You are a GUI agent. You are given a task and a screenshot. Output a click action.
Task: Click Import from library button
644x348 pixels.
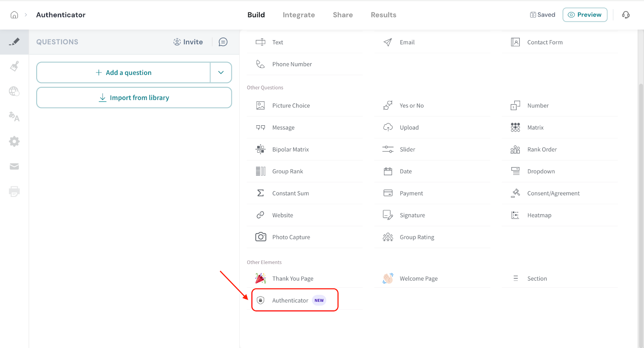134,98
